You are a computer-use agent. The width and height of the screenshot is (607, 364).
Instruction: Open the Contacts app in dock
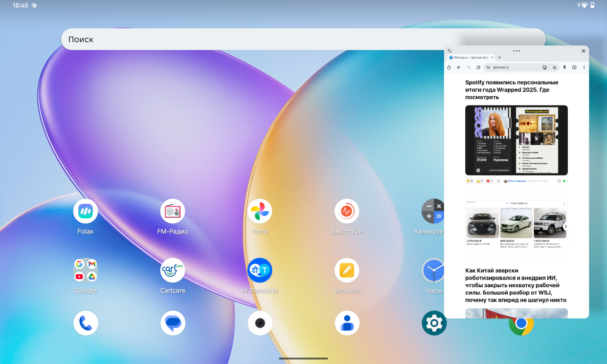347,323
